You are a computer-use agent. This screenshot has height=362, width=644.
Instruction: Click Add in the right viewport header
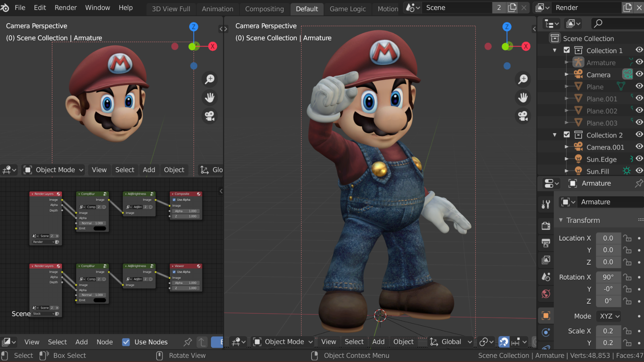tap(378, 342)
